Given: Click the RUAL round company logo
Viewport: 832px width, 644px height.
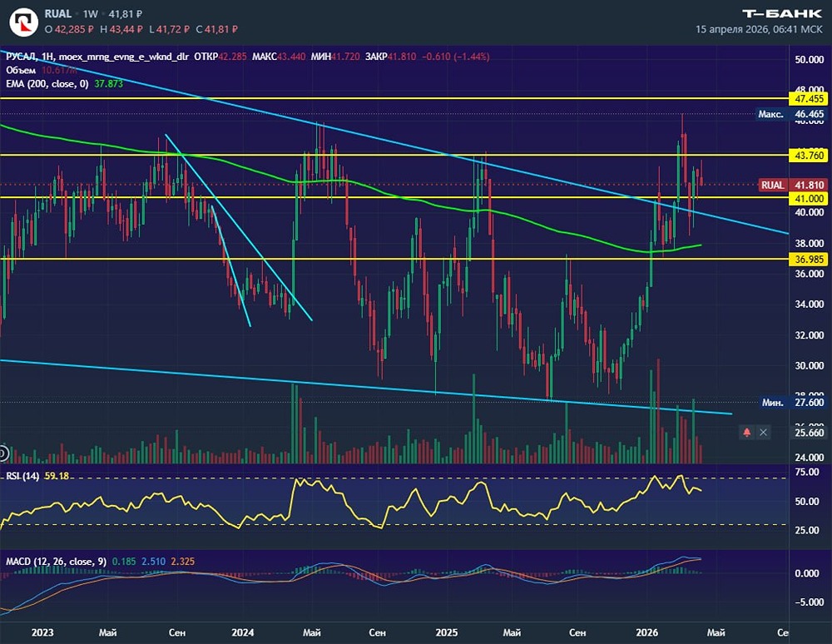Looking at the screenshot, I should [23, 22].
